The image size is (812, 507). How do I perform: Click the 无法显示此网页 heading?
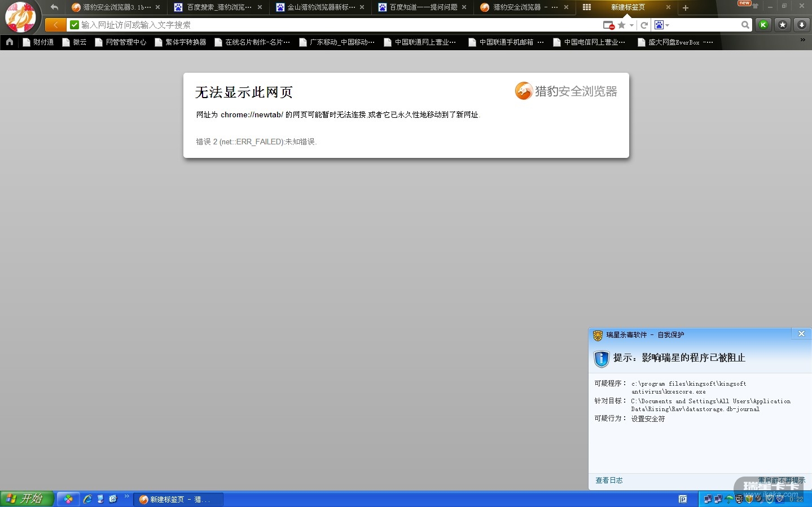pos(244,92)
